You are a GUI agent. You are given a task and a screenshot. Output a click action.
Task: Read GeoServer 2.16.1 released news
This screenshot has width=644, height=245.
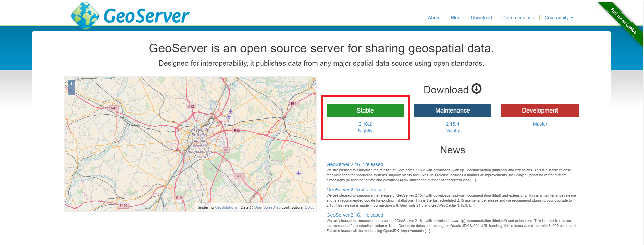pos(355,215)
